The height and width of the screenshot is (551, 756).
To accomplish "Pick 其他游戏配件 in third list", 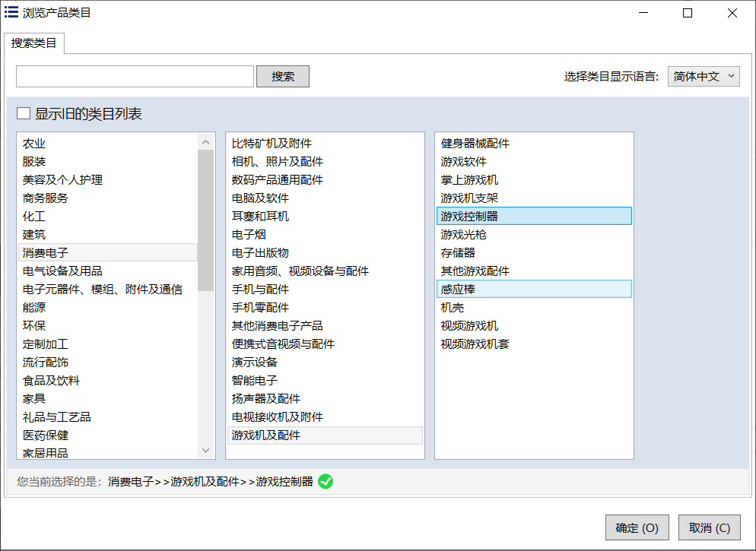I will pyautogui.click(x=534, y=271).
